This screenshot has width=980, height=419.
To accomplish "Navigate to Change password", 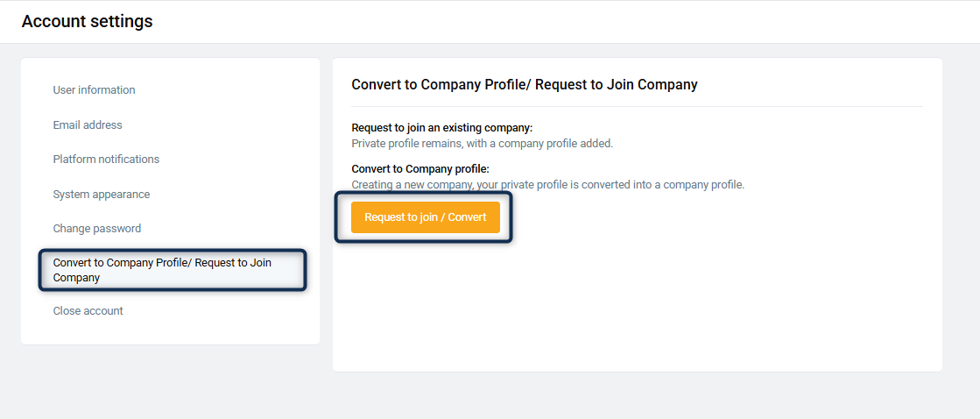I will [96, 229].
